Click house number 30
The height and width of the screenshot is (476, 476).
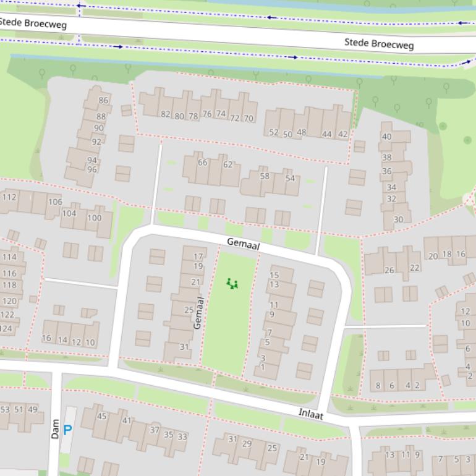tap(398, 219)
